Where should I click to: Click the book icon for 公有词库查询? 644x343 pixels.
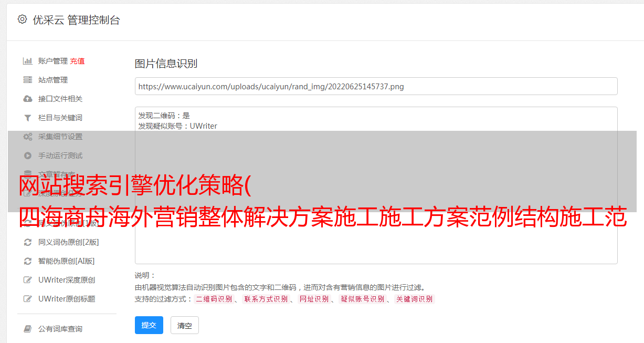click(28, 329)
